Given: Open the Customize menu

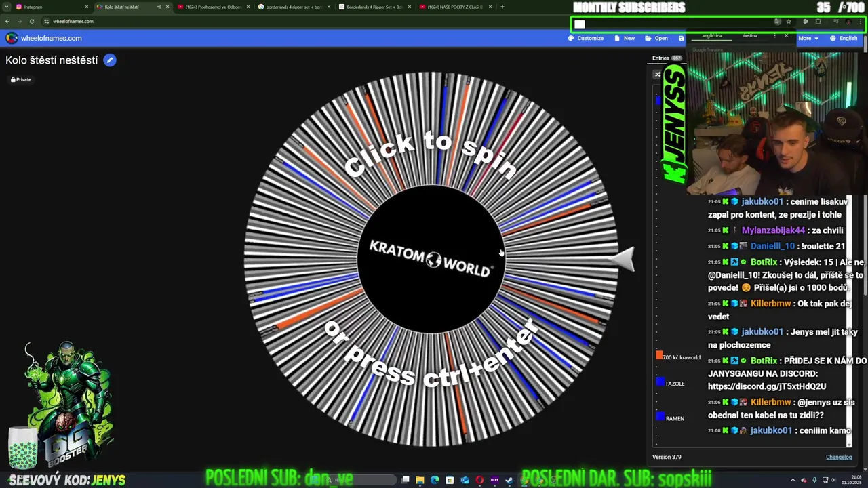Looking at the screenshot, I should [586, 38].
